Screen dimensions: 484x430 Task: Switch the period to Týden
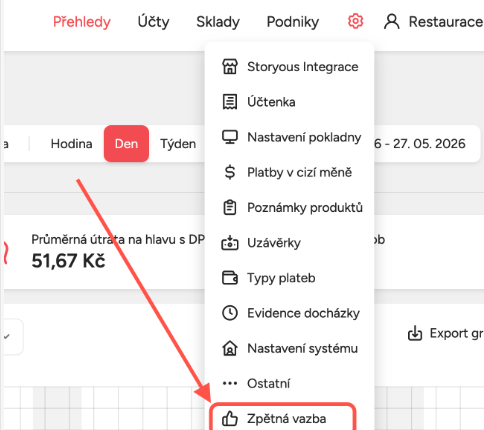tap(178, 144)
